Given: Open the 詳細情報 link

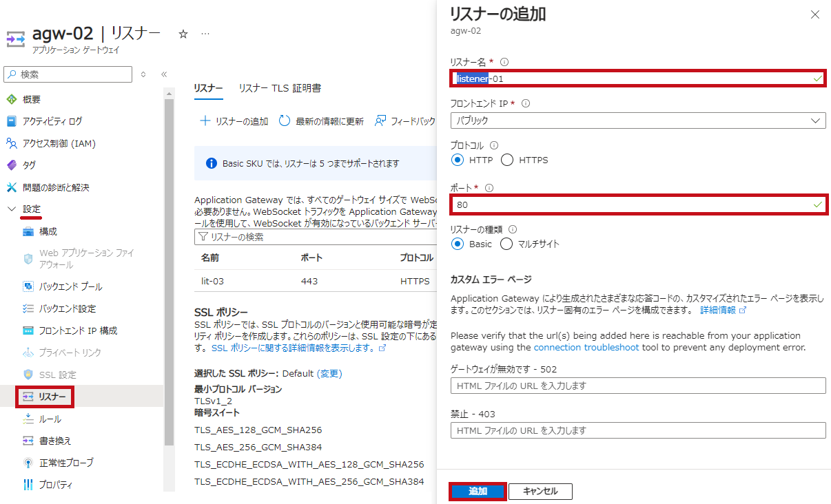Looking at the screenshot, I should (x=724, y=311).
